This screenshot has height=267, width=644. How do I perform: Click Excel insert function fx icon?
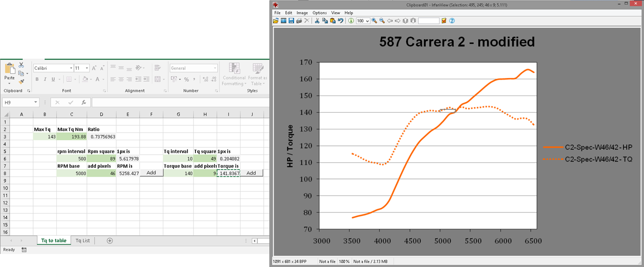tap(84, 103)
